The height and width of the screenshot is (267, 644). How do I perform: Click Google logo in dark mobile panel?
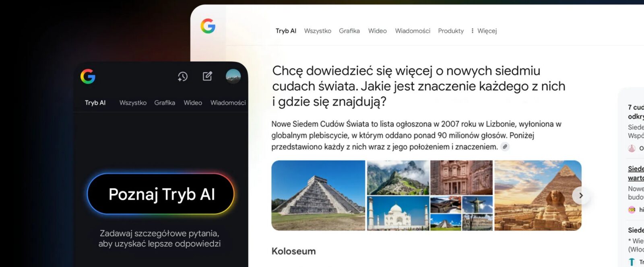point(88,76)
